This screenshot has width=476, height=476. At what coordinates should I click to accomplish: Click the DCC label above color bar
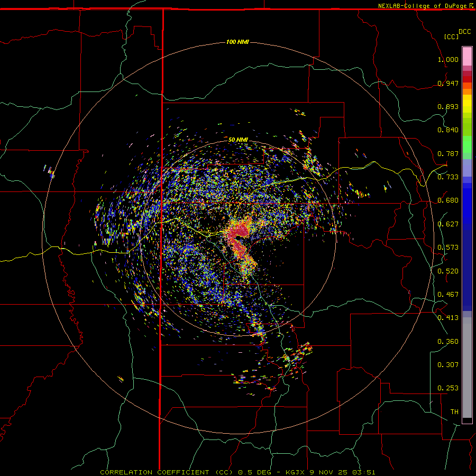(464, 32)
